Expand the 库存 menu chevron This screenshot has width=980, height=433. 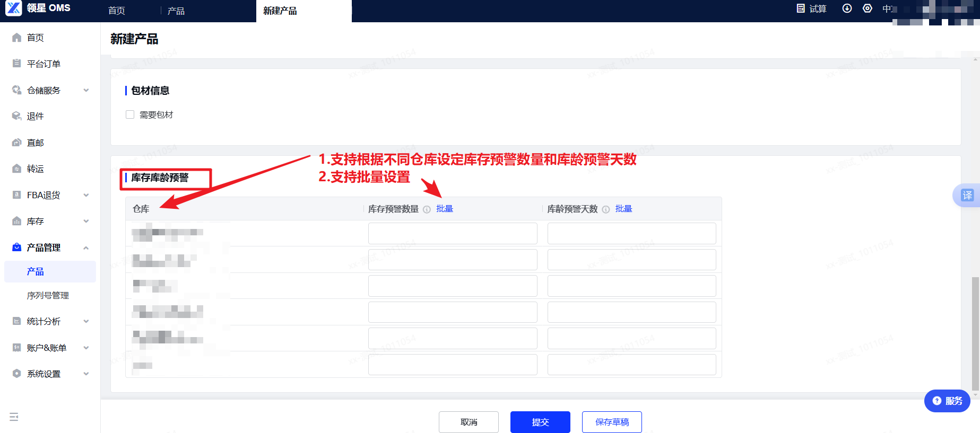coord(86,221)
